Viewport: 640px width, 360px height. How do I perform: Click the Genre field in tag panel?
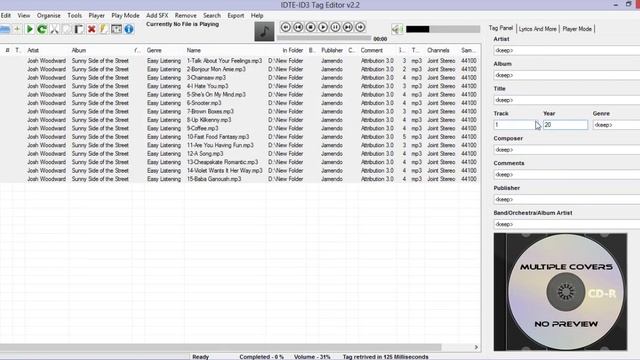tap(616, 125)
